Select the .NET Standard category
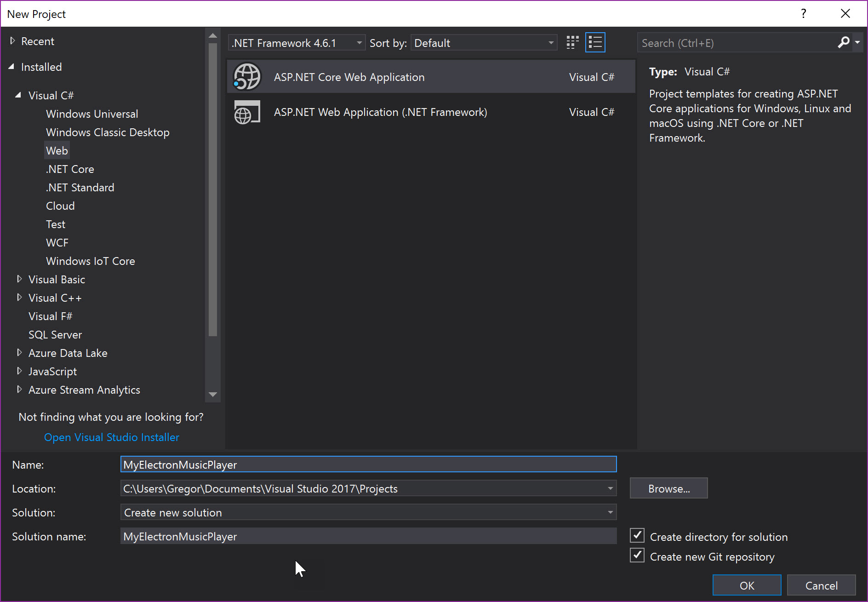Viewport: 868px width, 602px height. 80,188
